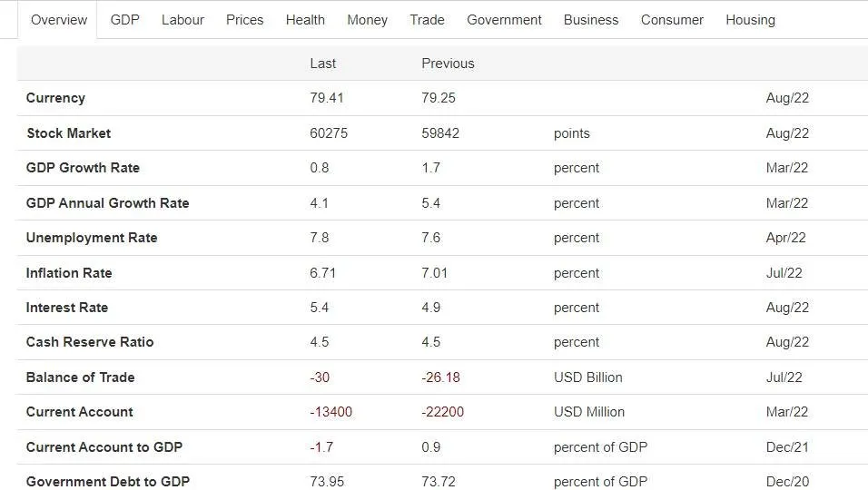
Task: Open the Business tab
Action: pyautogui.click(x=590, y=20)
